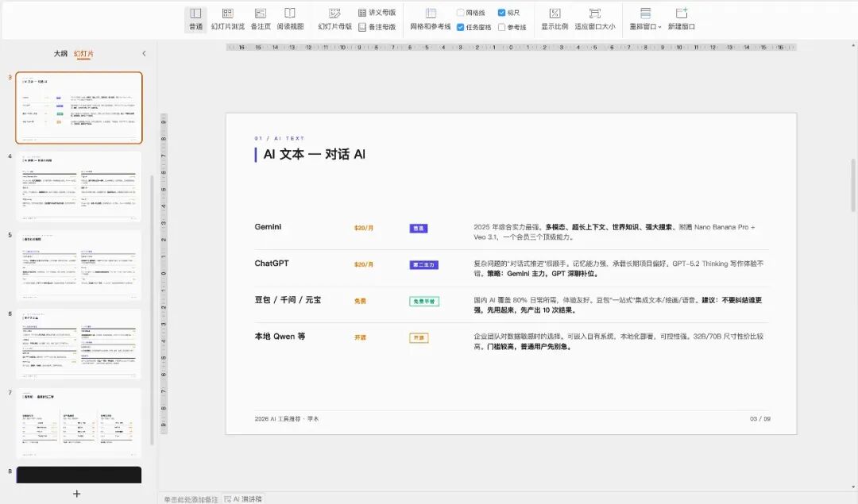Click the green 免费平替 badge
The height and width of the screenshot is (504, 858).
coord(424,301)
